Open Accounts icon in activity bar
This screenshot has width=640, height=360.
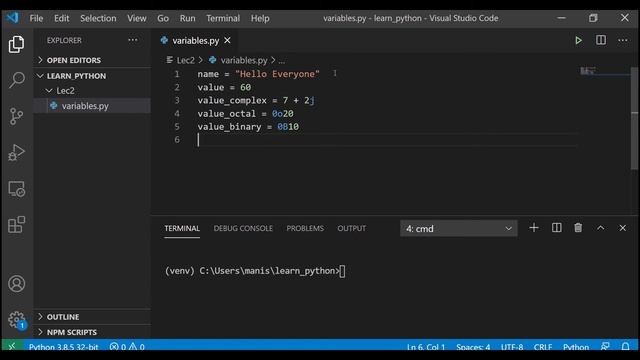16,284
